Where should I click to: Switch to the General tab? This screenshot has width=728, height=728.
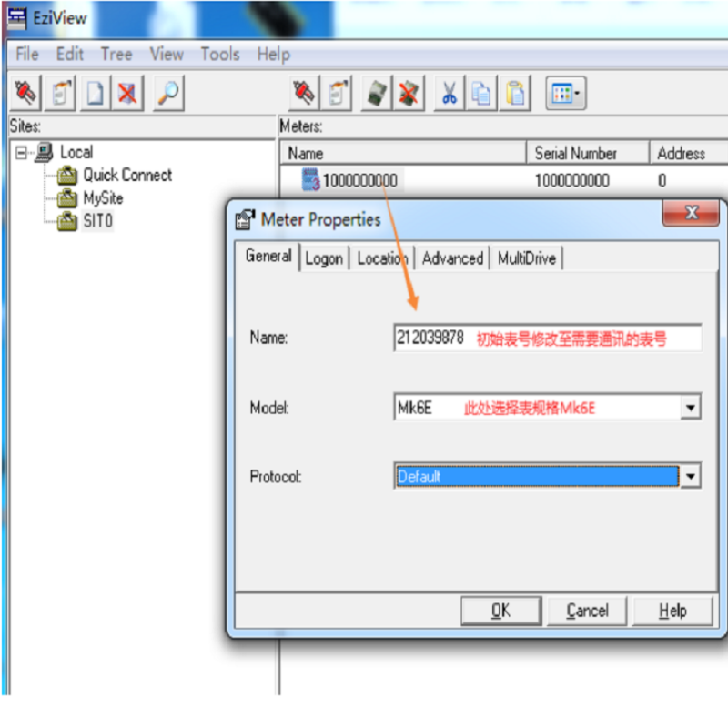pyautogui.click(x=268, y=256)
